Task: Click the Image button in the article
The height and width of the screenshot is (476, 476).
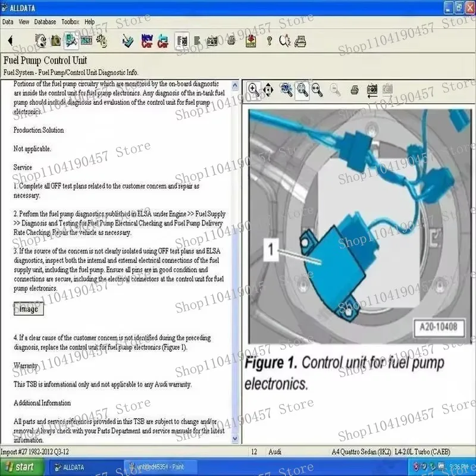Action: click(29, 309)
